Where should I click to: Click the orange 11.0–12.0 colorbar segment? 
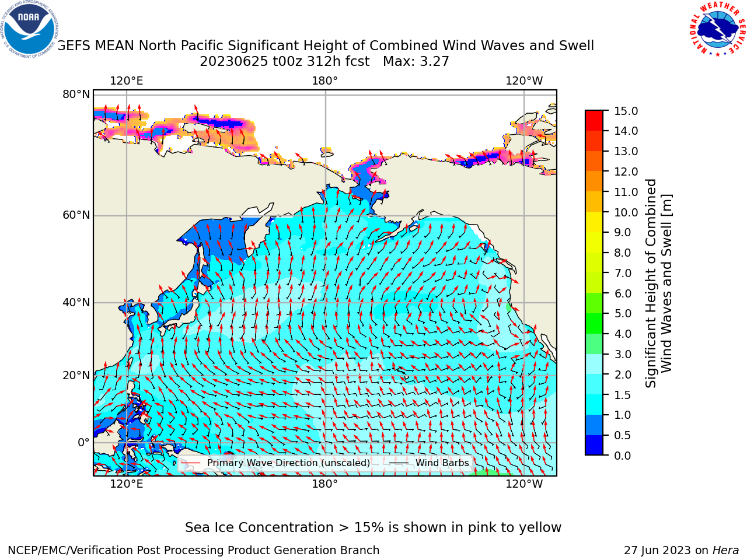click(594, 181)
